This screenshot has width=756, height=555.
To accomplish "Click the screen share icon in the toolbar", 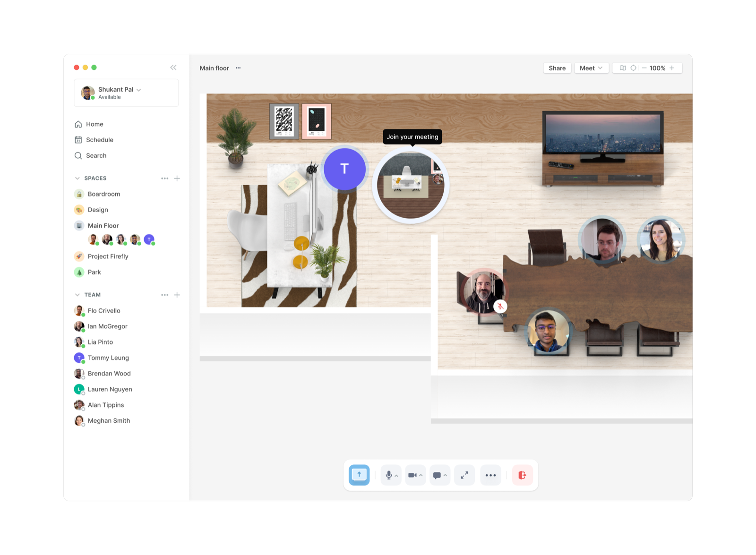I will click(359, 475).
